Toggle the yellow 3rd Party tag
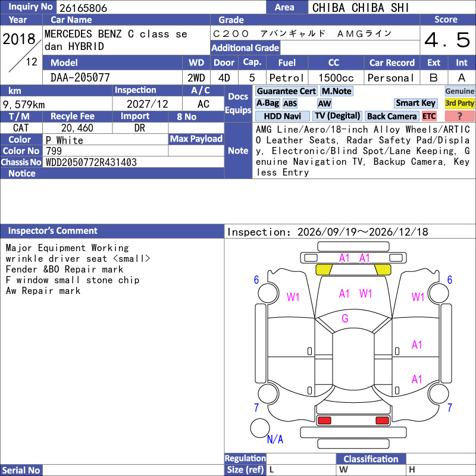This screenshot has height=476, width=476. click(459, 103)
